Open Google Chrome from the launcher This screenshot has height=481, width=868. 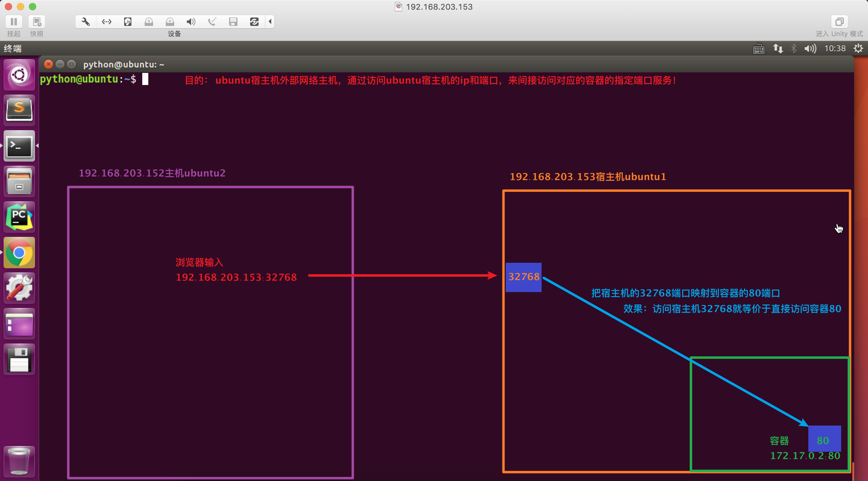point(19,252)
